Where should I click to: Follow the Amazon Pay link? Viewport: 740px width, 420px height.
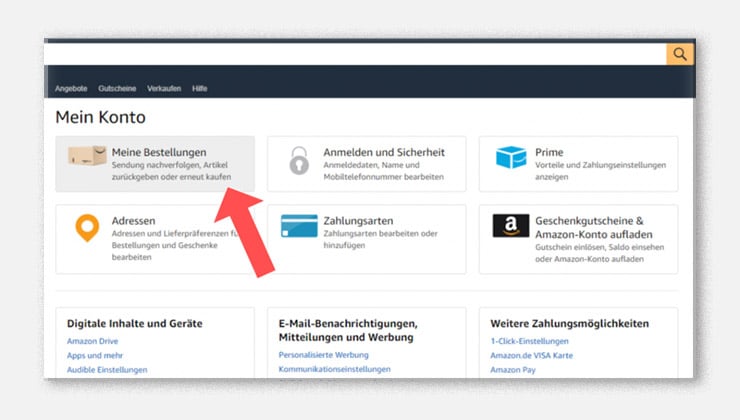tap(513, 370)
